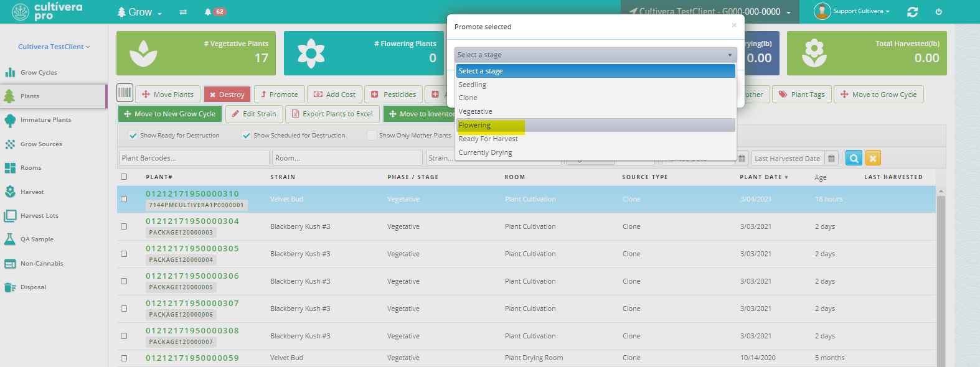This screenshot has width=980, height=367.
Task: Focus the Room filter field
Action: tap(347, 158)
